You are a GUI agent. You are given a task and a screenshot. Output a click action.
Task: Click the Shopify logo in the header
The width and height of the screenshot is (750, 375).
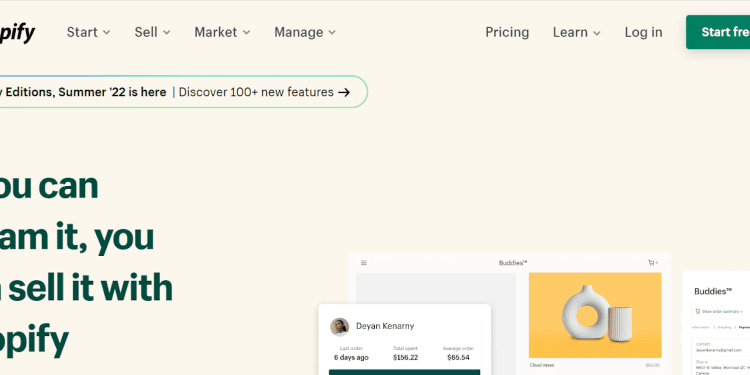point(17,33)
